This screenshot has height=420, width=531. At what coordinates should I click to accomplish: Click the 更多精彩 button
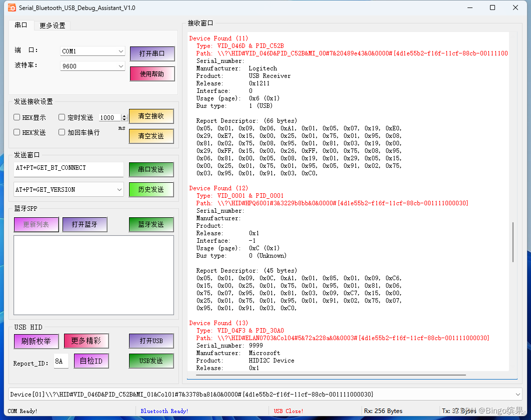(x=86, y=341)
